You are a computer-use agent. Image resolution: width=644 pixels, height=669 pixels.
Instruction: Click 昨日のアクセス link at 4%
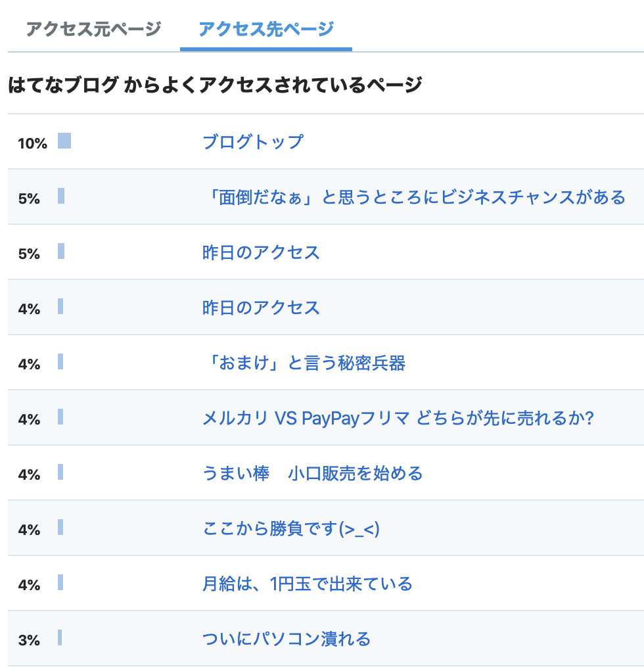pyautogui.click(x=261, y=308)
